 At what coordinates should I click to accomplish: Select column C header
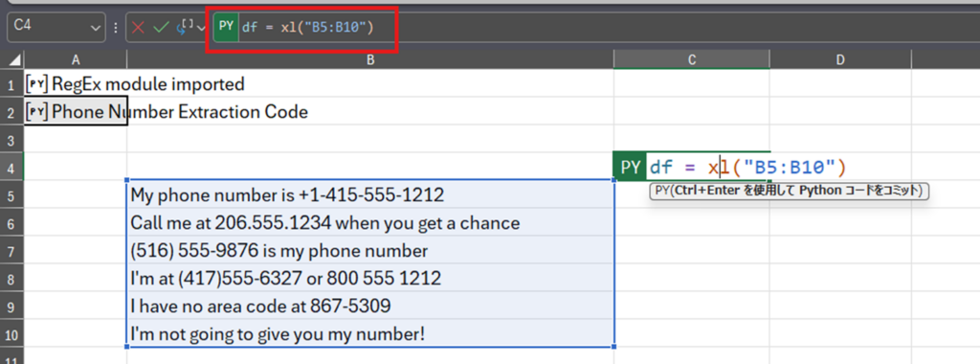coord(692,60)
